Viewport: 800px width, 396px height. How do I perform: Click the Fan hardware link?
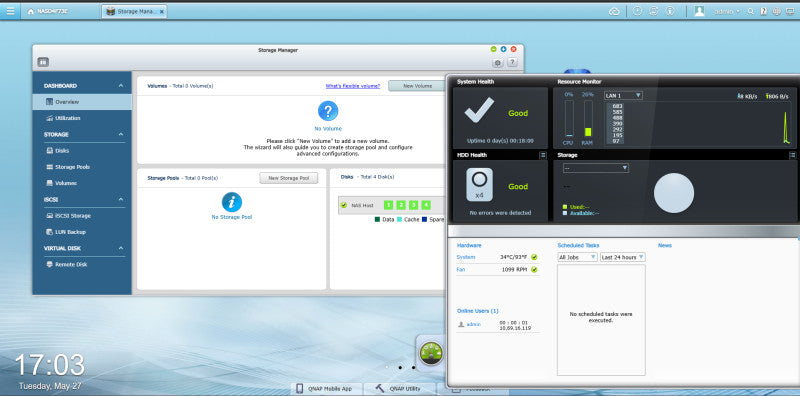pyautogui.click(x=461, y=269)
